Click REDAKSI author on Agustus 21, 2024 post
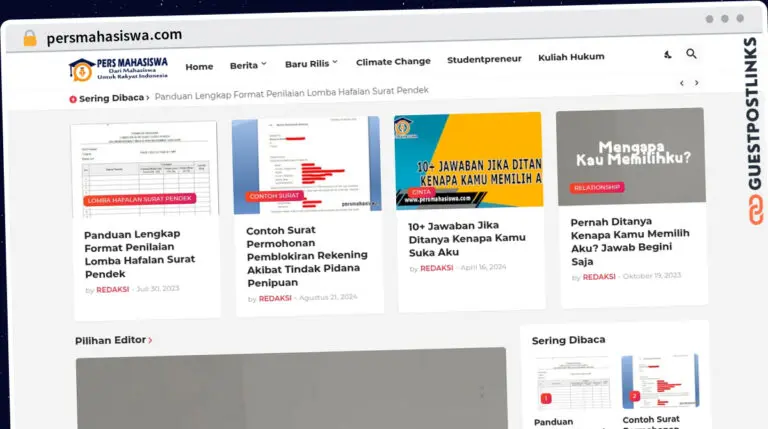The width and height of the screenshot is (768, 429). (275, 298)
